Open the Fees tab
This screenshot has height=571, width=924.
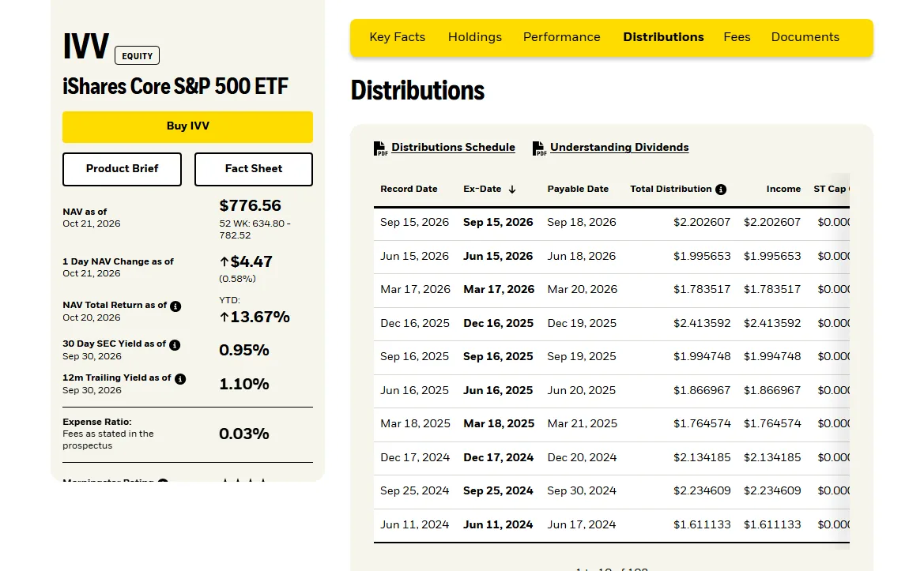click(737, 37)
